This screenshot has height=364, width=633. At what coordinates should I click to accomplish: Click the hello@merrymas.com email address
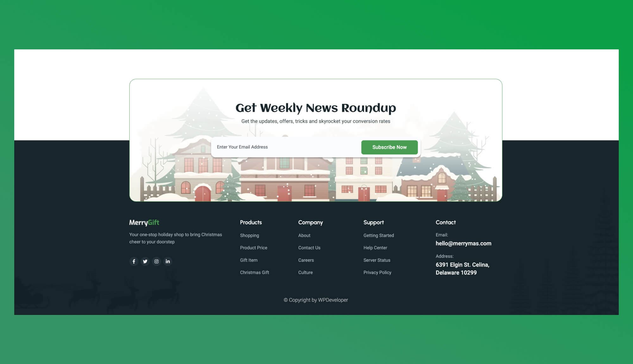pyautogui.click(x=463, y=243)
